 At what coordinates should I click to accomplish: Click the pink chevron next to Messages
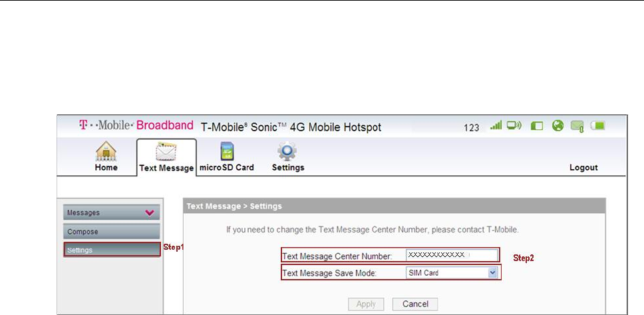pyautogui.click(x=150, y=212)
